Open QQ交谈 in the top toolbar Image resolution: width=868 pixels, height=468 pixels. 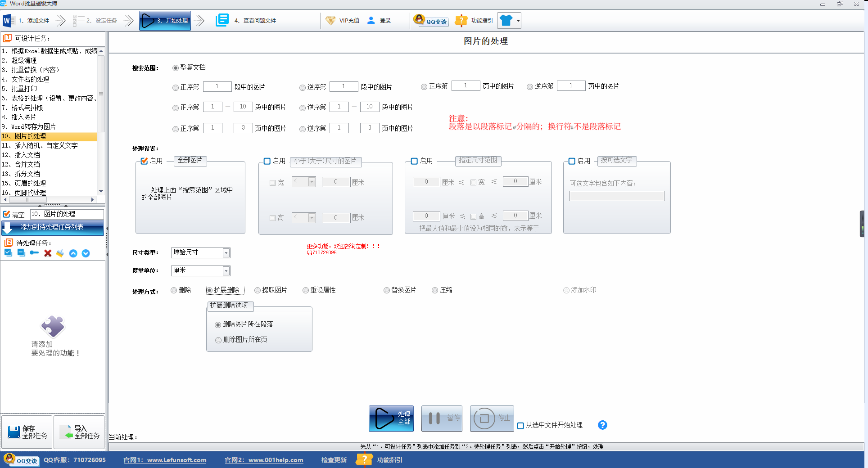pos(431,21)
